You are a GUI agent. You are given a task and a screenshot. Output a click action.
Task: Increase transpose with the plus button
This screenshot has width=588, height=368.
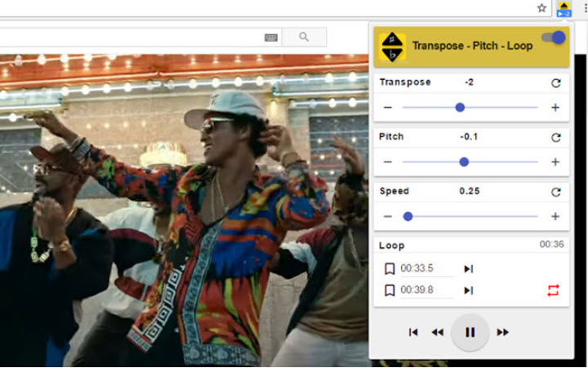point(555,108)
